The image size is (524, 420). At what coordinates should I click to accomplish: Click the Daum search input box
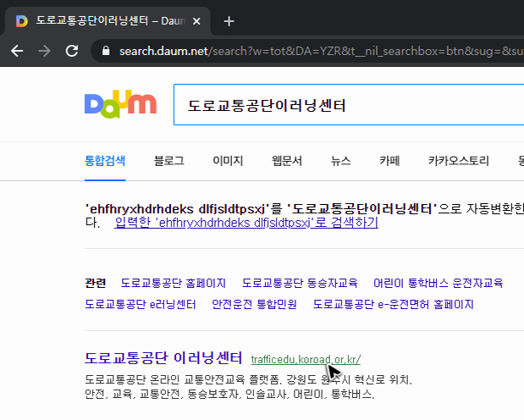[x=349, y=105]
